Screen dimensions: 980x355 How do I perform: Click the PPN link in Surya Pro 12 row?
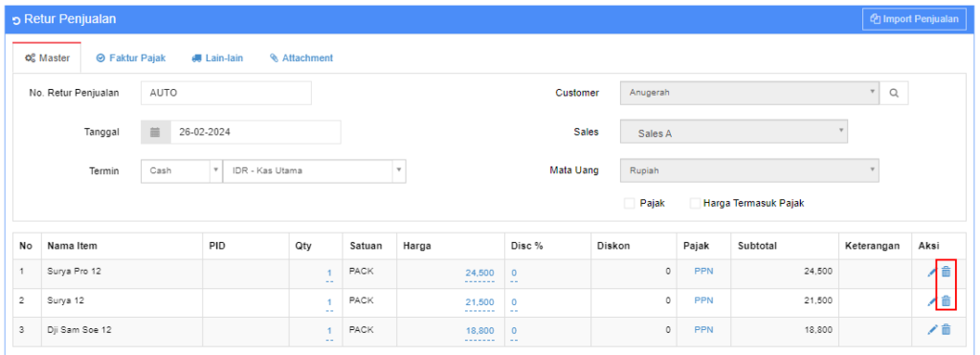pos(703,271)
